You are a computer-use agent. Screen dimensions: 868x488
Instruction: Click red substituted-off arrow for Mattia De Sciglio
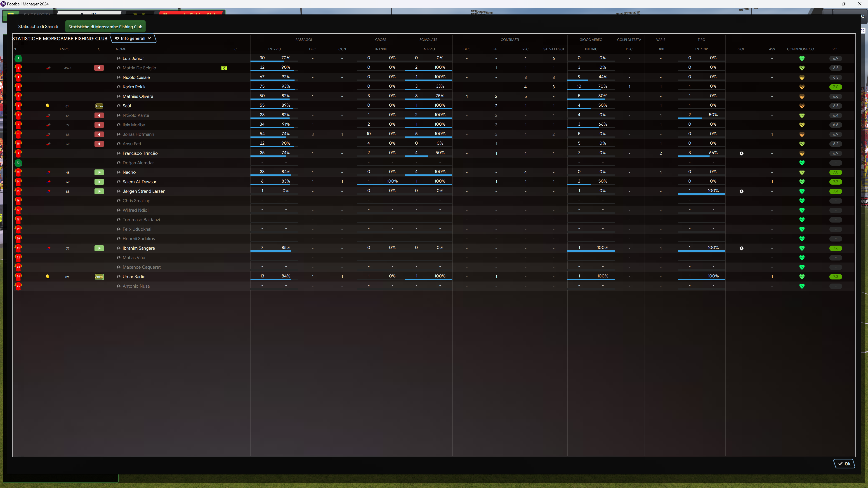[99, 68]
